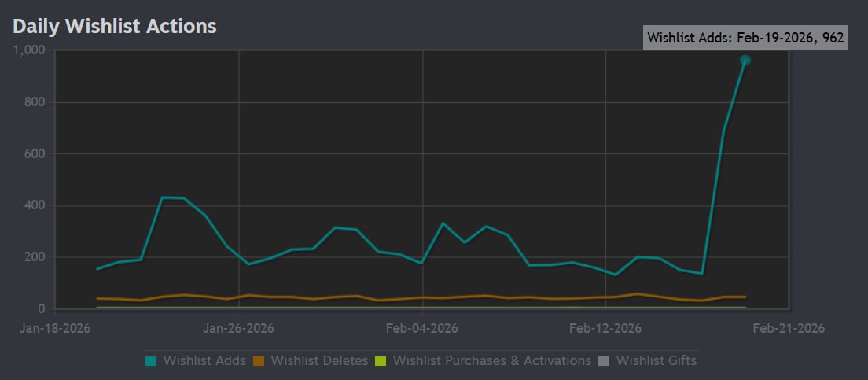This screenshot has width=868, height=380.
Task: Click the Feb-21-2026 axis label
Action: point(789,328)
